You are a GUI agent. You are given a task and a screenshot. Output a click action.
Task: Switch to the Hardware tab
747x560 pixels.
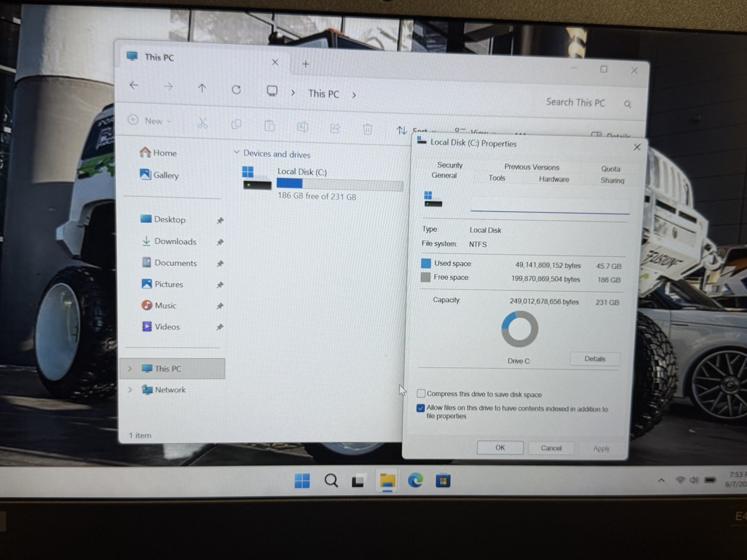tap(554, 179)
